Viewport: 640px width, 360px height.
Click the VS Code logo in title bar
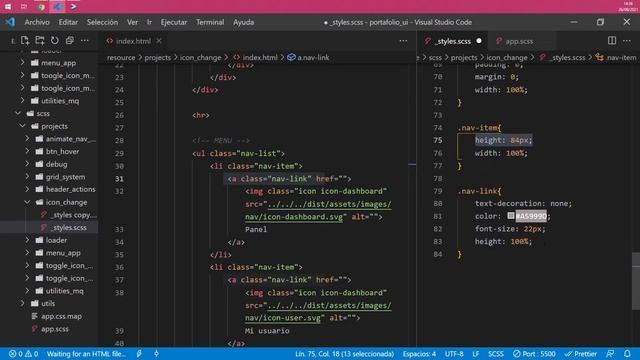[10, 22]
